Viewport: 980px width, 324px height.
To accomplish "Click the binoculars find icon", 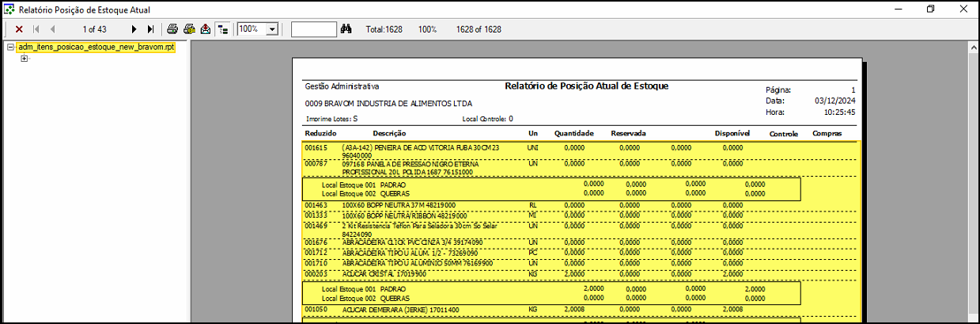I will click(346, 29).
